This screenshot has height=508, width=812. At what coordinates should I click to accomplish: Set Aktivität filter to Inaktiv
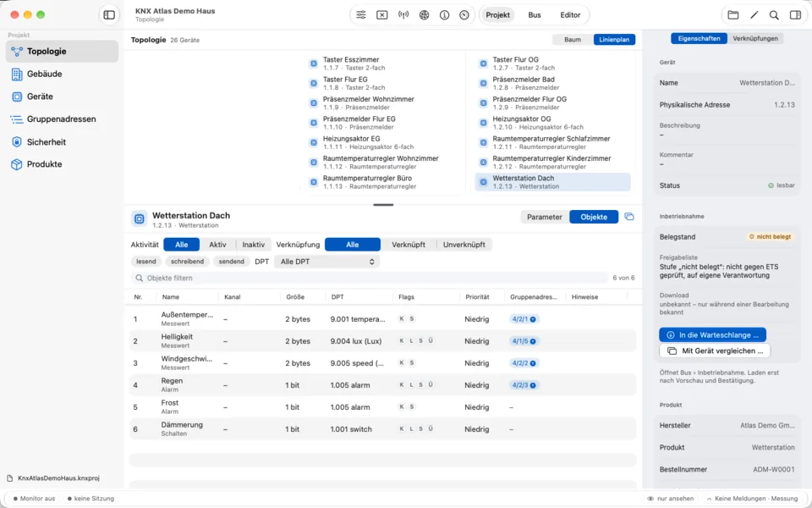[253, 245]
